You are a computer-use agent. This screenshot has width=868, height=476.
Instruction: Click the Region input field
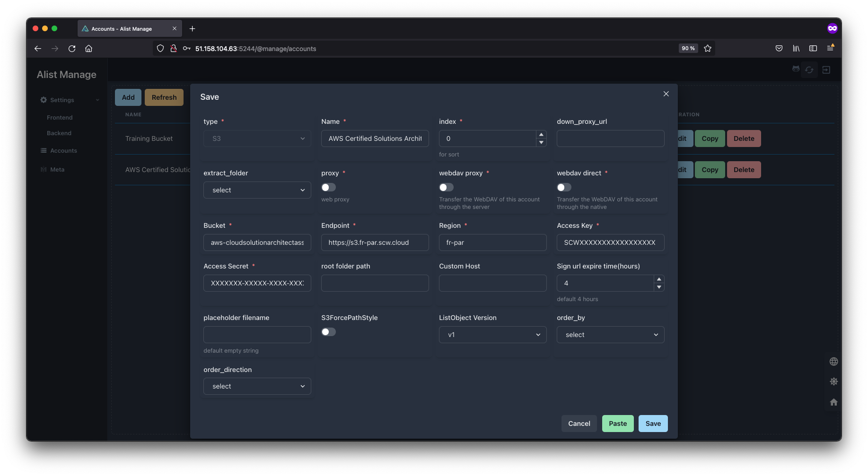492,242
